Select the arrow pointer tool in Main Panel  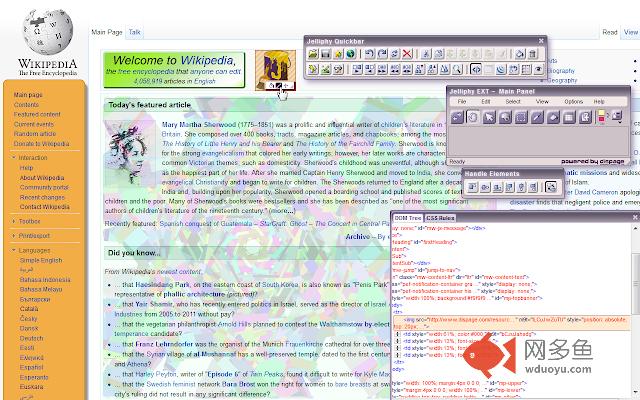489,118
